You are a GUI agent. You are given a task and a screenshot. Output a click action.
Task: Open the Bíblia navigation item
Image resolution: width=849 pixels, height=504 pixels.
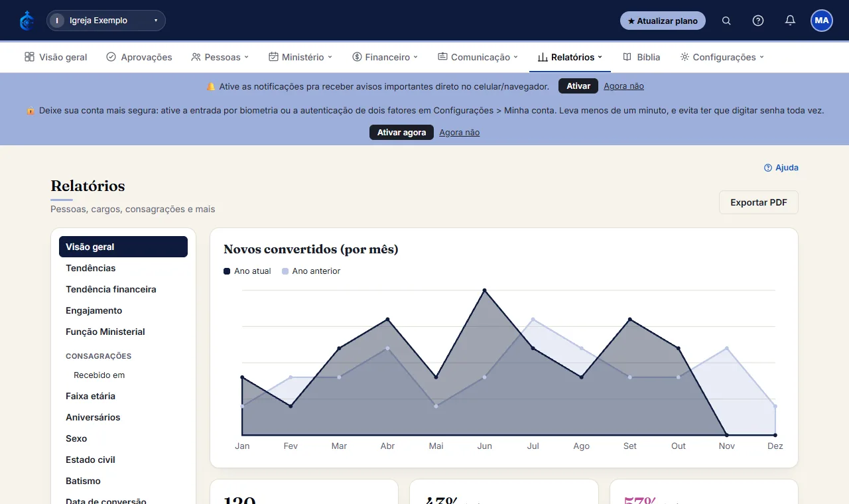pos(641,57)
